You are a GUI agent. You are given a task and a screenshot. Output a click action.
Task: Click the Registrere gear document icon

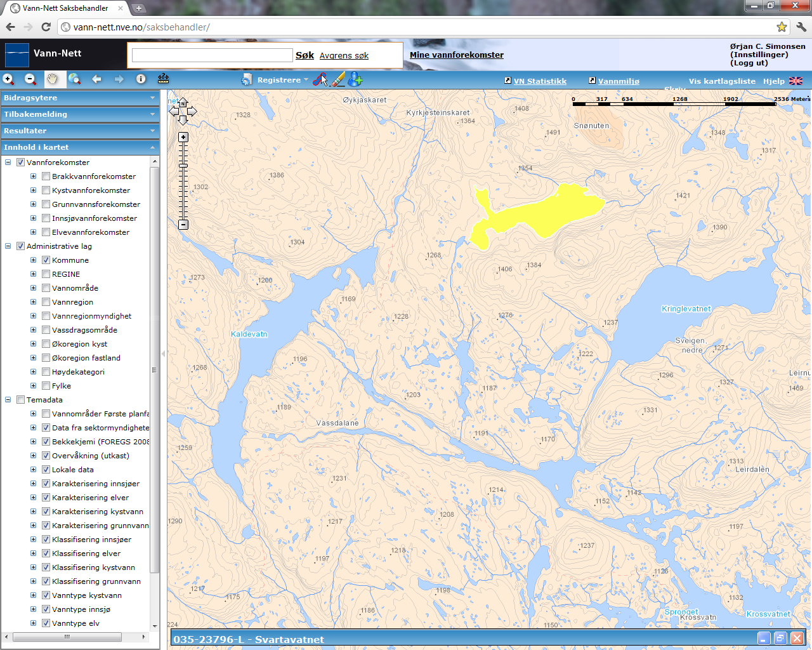[247, 80]
